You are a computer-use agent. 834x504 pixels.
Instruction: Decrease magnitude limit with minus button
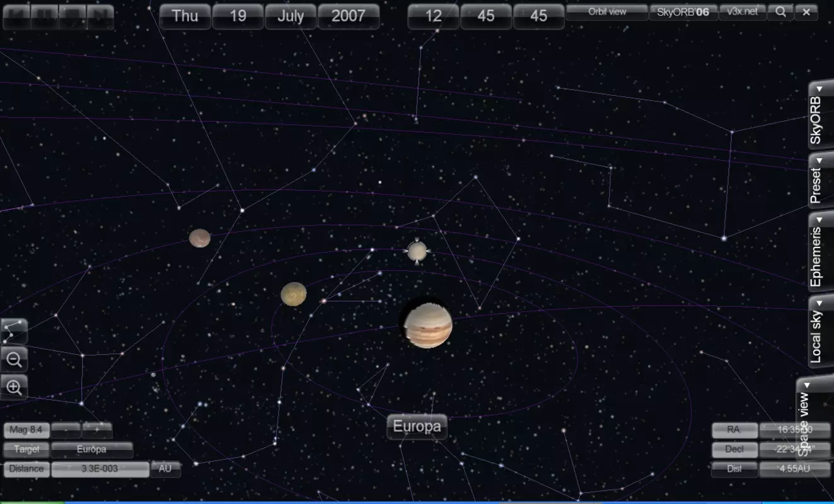[66, 430]
